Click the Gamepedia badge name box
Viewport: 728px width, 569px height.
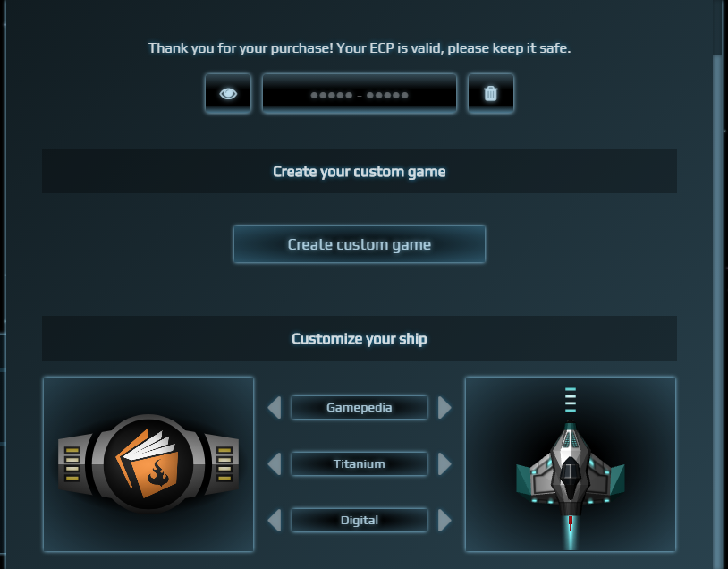[x=360, y=407]
